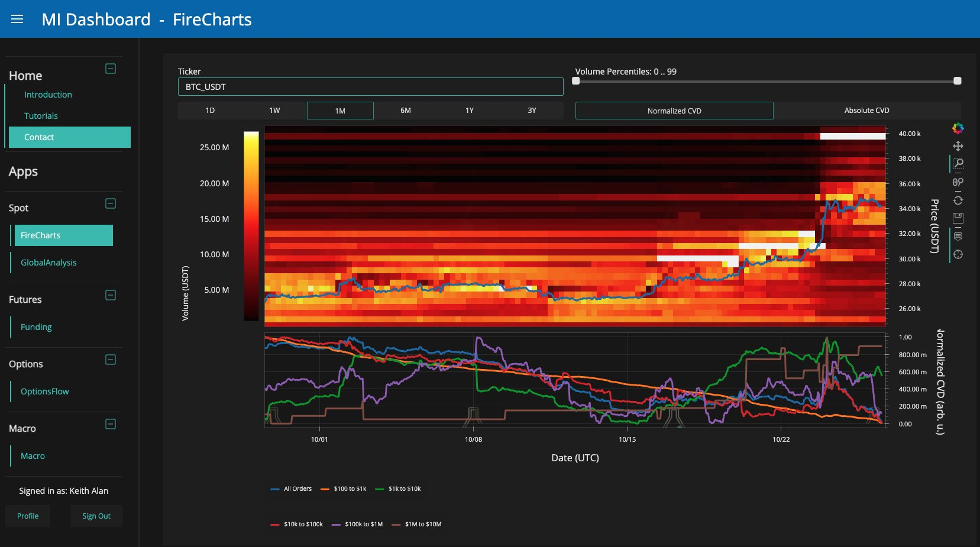Screen dimensions: 980x547
Task: Collapse the Home section
Action: tap(110, 69)
